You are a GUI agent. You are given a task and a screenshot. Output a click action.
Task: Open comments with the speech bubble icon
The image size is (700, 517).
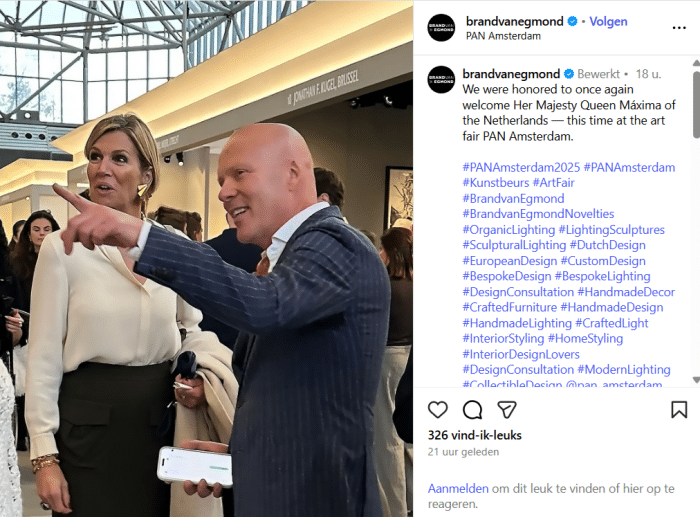tap(472, 409)
